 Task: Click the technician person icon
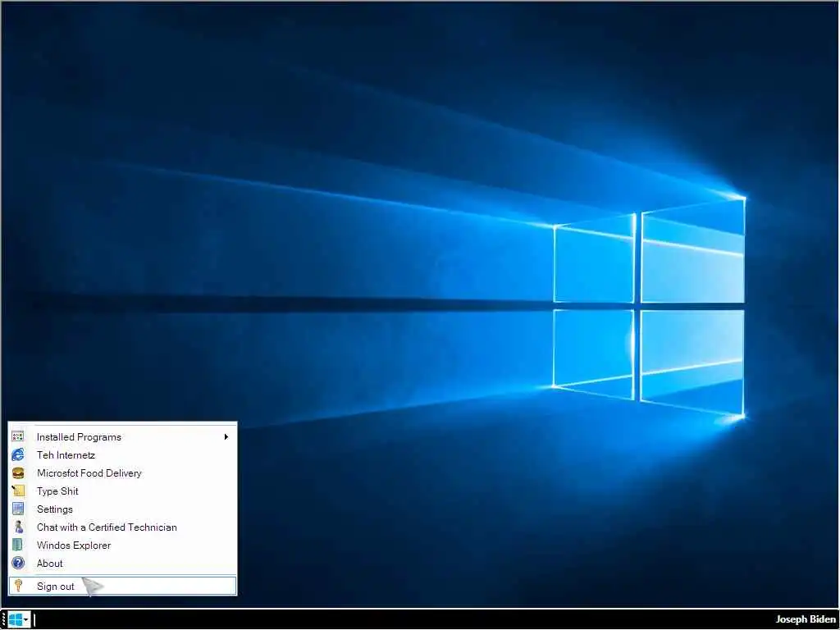click(x=18, y=527)
